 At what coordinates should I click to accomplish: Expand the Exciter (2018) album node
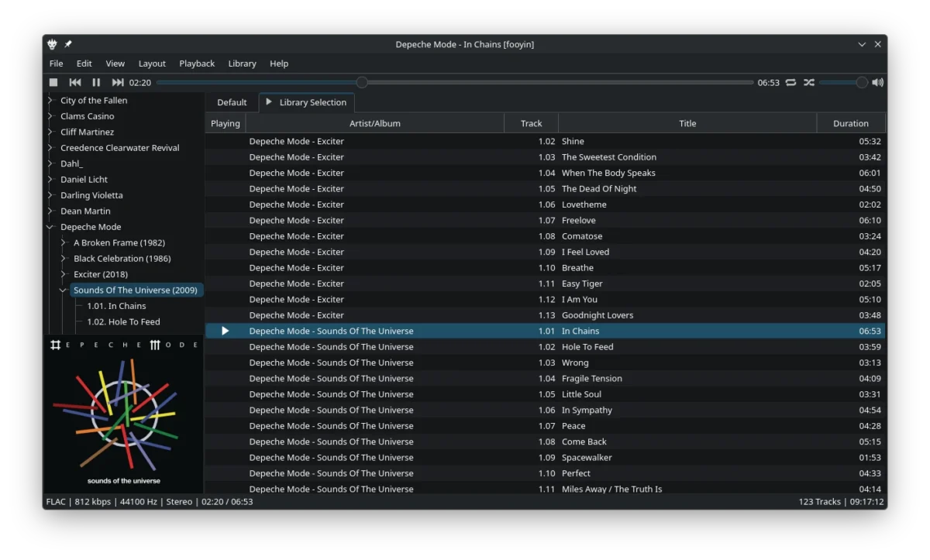point(64,274)
